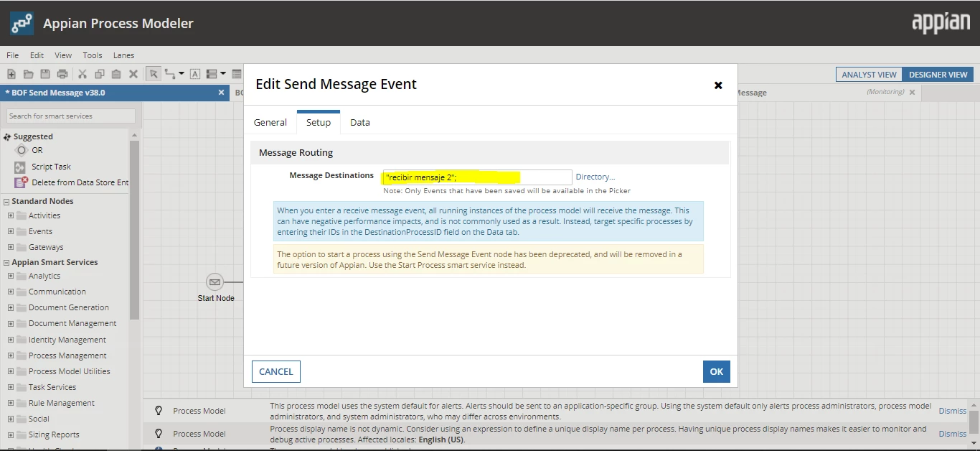Image resolution: width=980 pixels, height=451 pixels.
Task: Click the OK button
Action: point(717,371)
